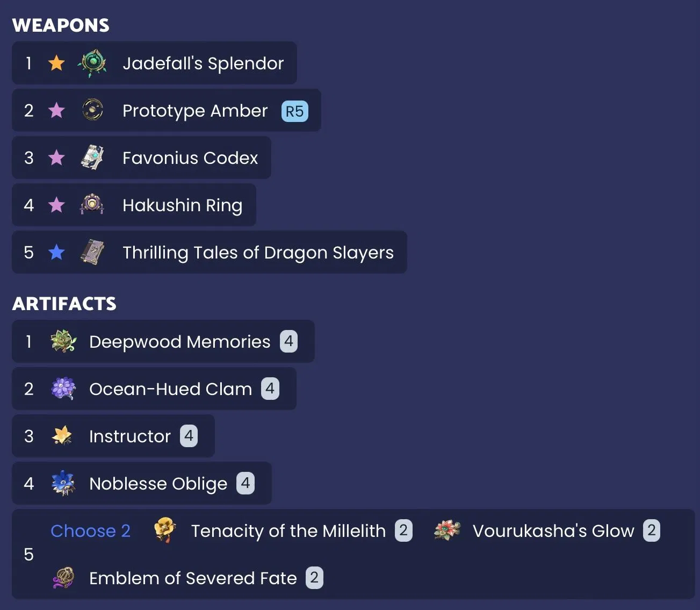The width and height of the screenshot is (700, 610).
Task: Click the Thrilling Tales of Dragon Slayers icon
Action: click(92, 252)
